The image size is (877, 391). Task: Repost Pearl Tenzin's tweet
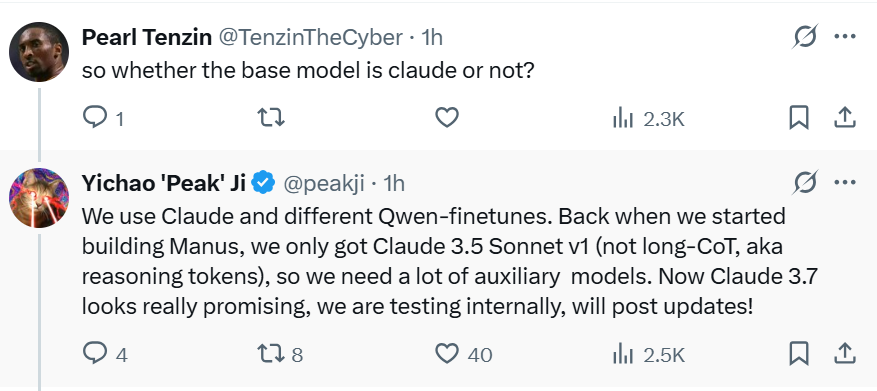pos(270,118)
